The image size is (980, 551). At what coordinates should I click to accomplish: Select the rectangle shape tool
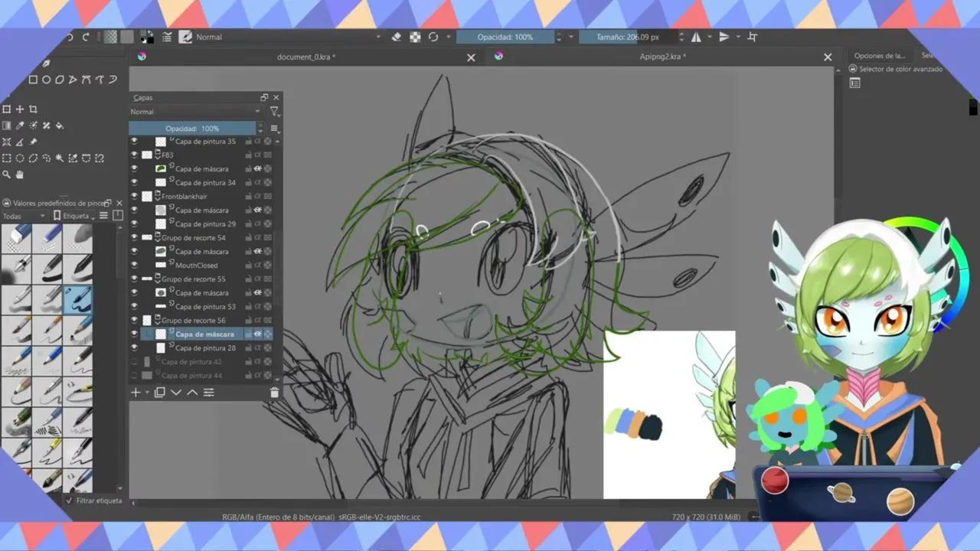(x=33, y=80)
